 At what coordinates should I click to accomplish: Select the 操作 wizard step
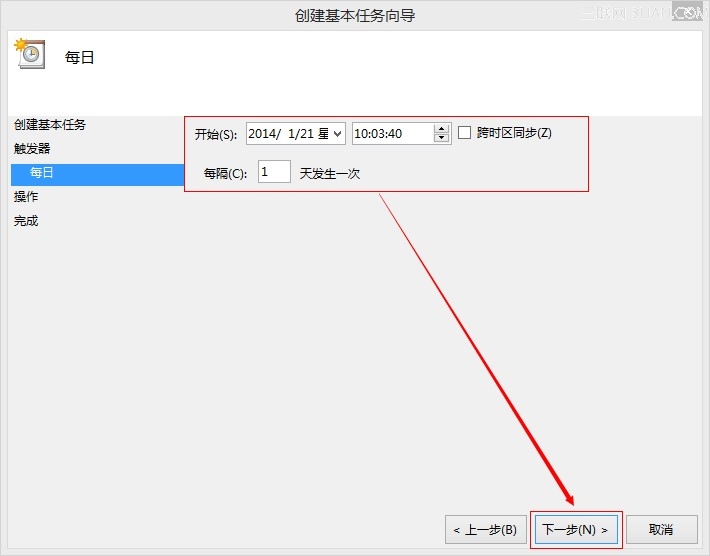tap(26, 197)
